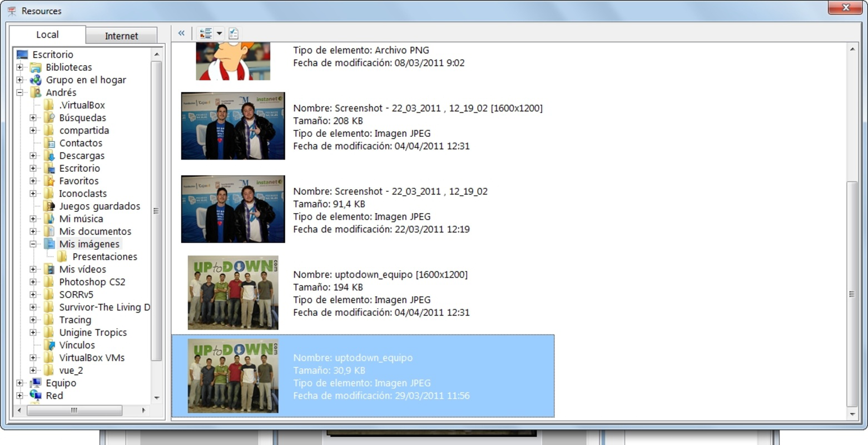Select the Escritorio root desktop icon
This screenshot has height=445, width=868.
[x=22, y=55]
